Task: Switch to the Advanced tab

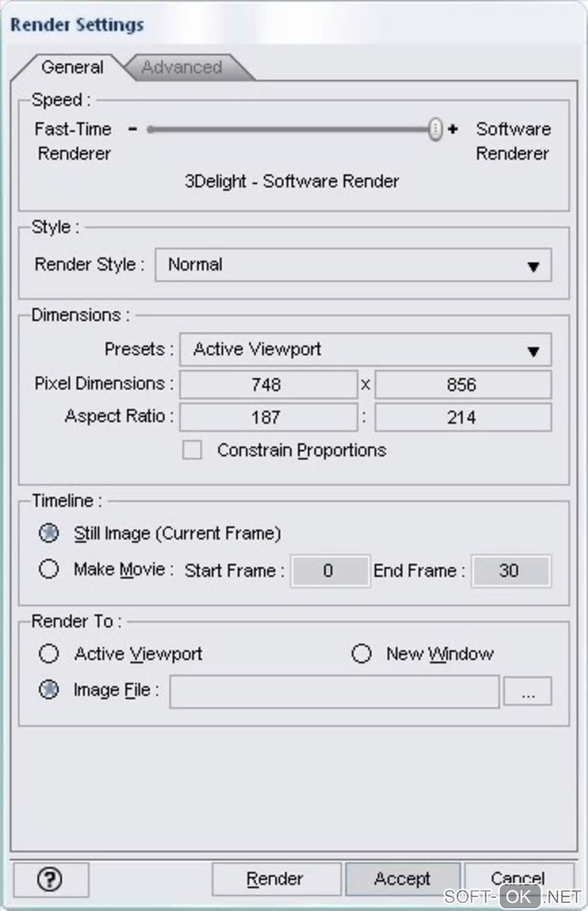Action: (x=182, y=68)
